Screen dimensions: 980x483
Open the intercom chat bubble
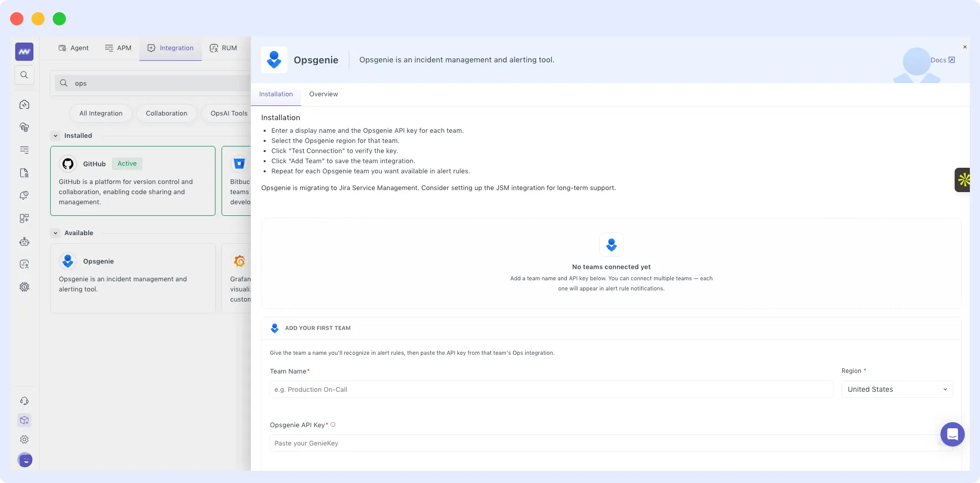tap(952, 434)
